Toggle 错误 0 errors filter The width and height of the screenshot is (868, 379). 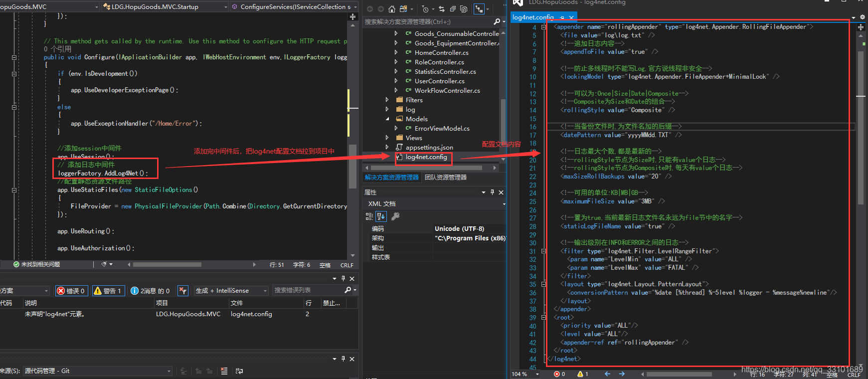point(71,291)
